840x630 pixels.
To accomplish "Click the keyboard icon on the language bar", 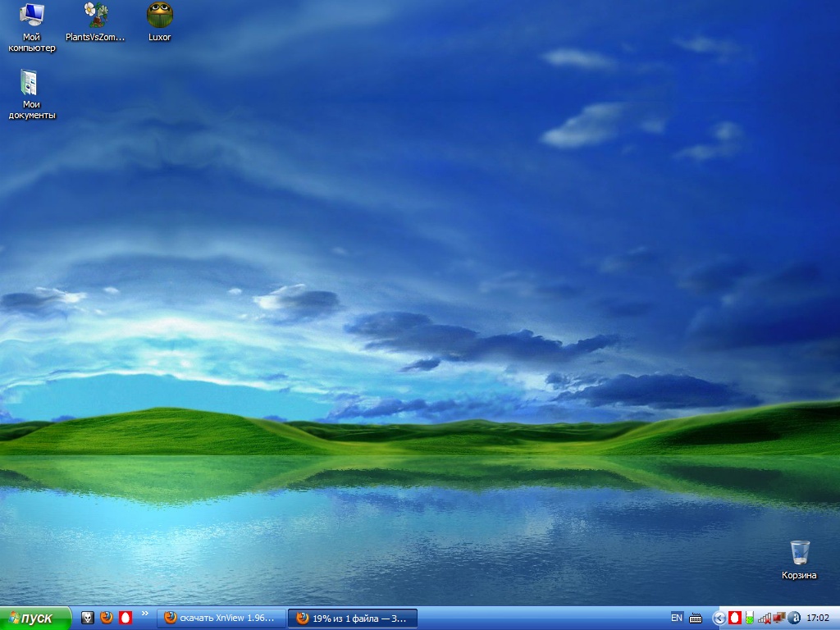I will (696, 618).
